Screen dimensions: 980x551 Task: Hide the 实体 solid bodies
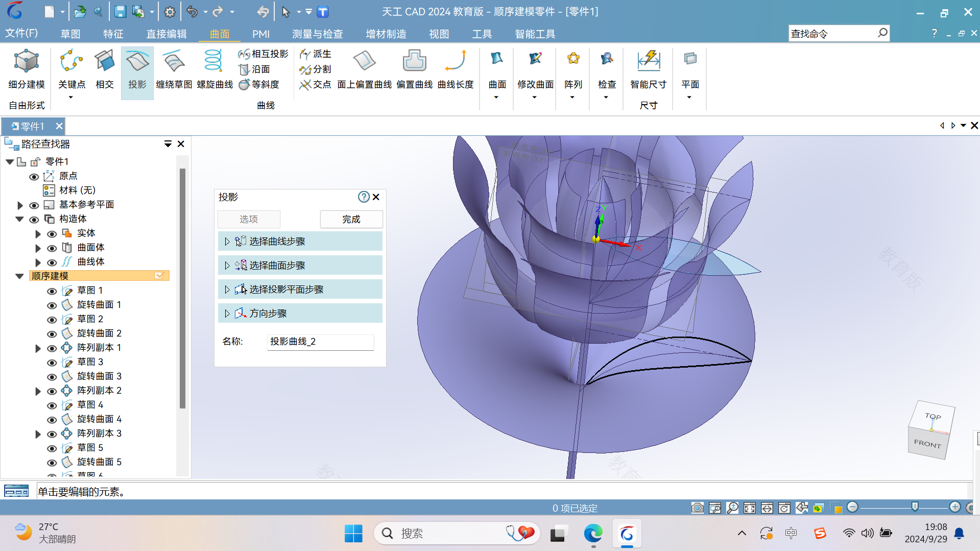coord(52,234)
